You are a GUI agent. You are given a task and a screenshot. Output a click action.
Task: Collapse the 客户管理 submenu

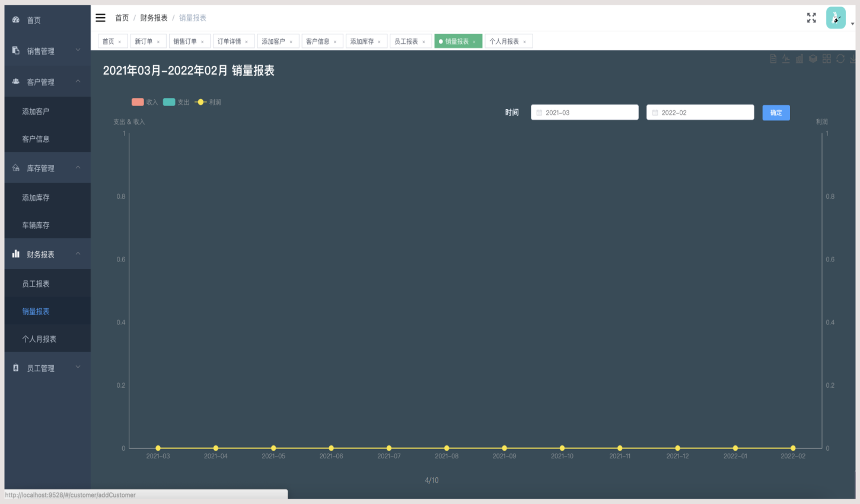pyautogui.click(x=78, y=81)
